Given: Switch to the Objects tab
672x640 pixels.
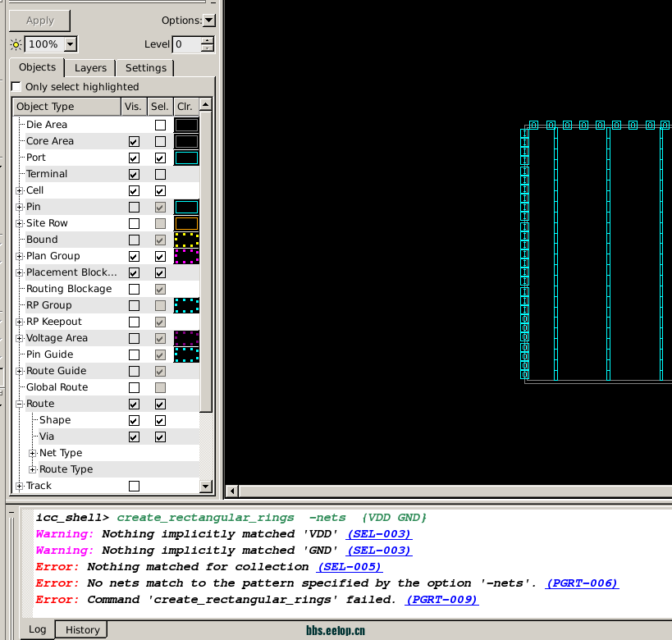Looking at the screenshot, I should point(37,67).
